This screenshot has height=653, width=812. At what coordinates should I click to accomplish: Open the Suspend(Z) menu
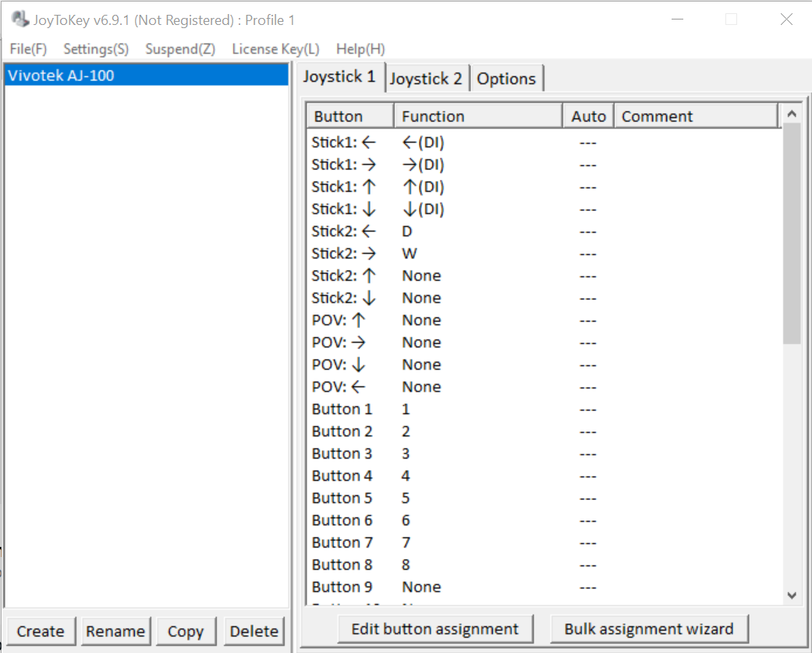tap(180, 49)
